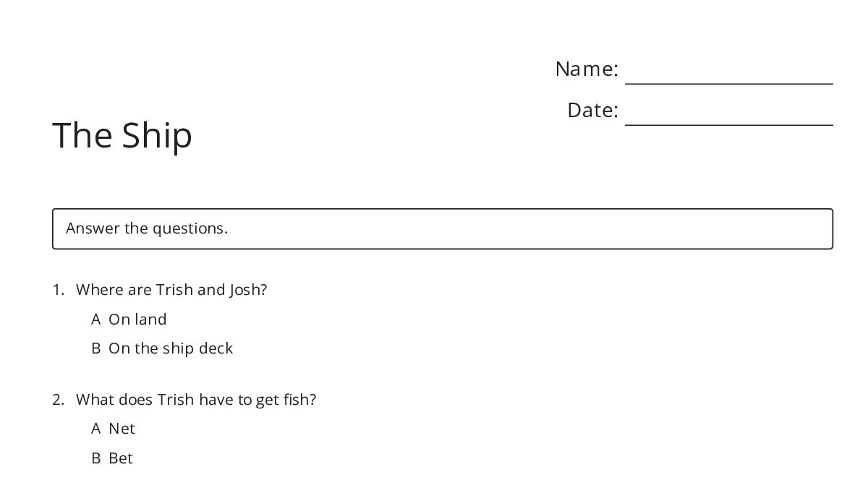
Task: Click question number 1 marker
Action: (59, 290)
